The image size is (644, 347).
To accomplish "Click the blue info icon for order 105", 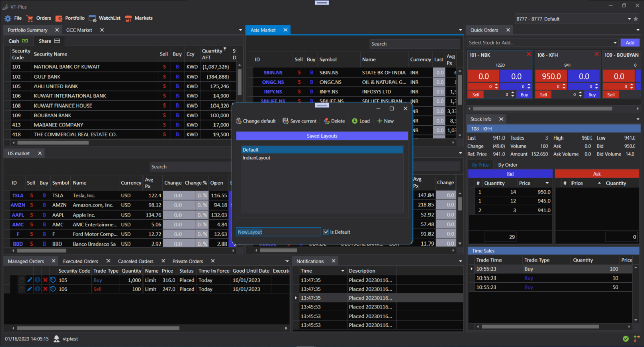I will pos(37,279).
